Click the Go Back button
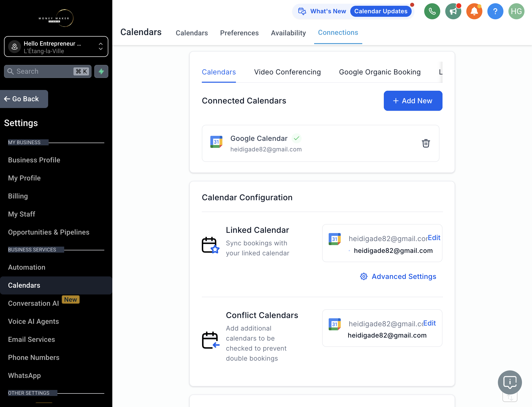The height and width of the screenshot is (407, 532). point(24,99)
